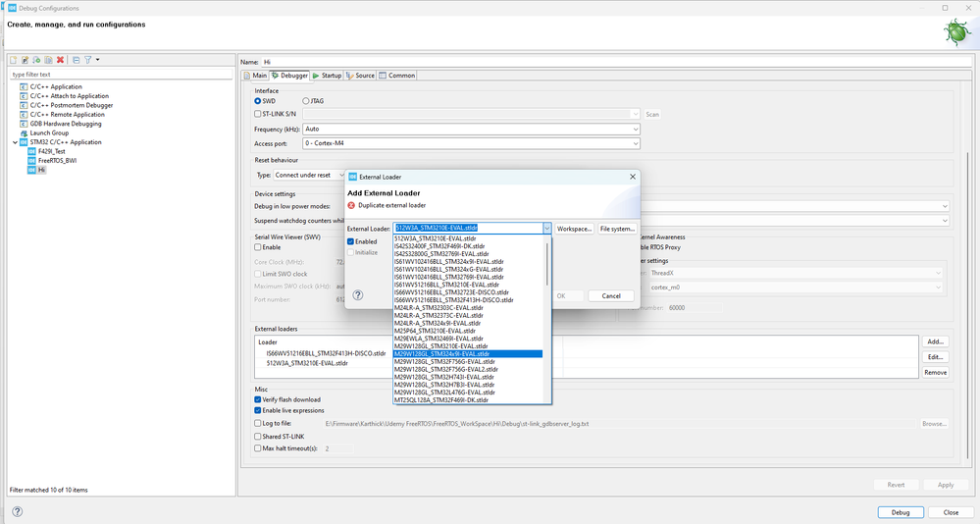The height and width of the screenshot is (524, 980).
Task: Enable Serial Wire Viewer checkbox
Action: click(257, 247)
